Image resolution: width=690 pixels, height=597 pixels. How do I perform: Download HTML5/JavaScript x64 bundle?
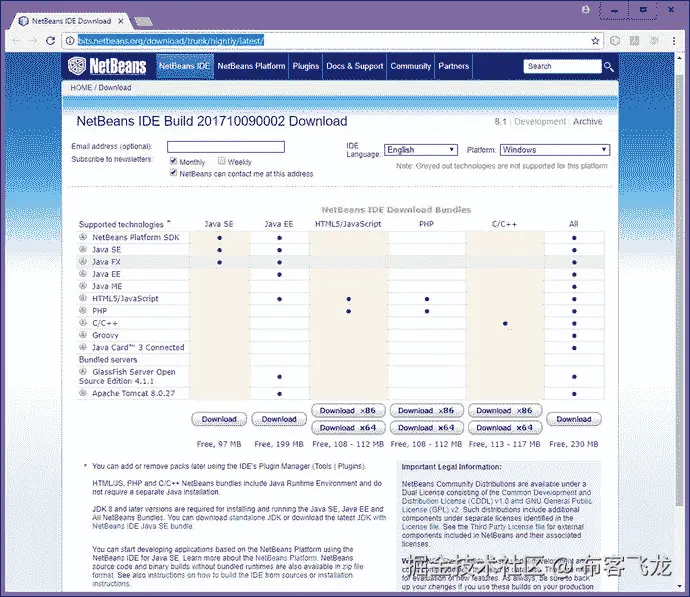click(x=348, y=428)
